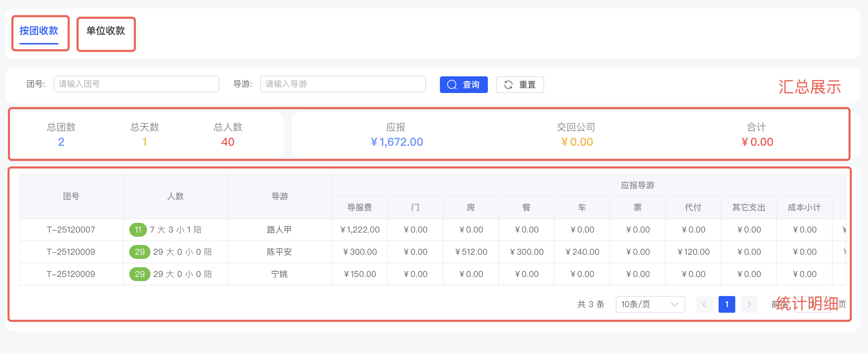Click green badge 29 for 陈平安 row
The height and width of the screenshot is (354, 868).
[x=140, y=252]
